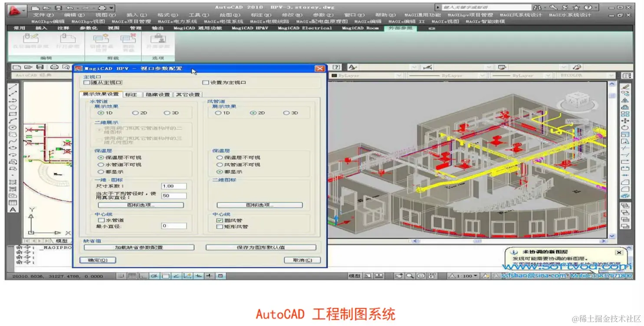This screenshot has width=644, height=326.
Task: Switch to the 其它设置 tab in dialog
Action: click(187, 95)
